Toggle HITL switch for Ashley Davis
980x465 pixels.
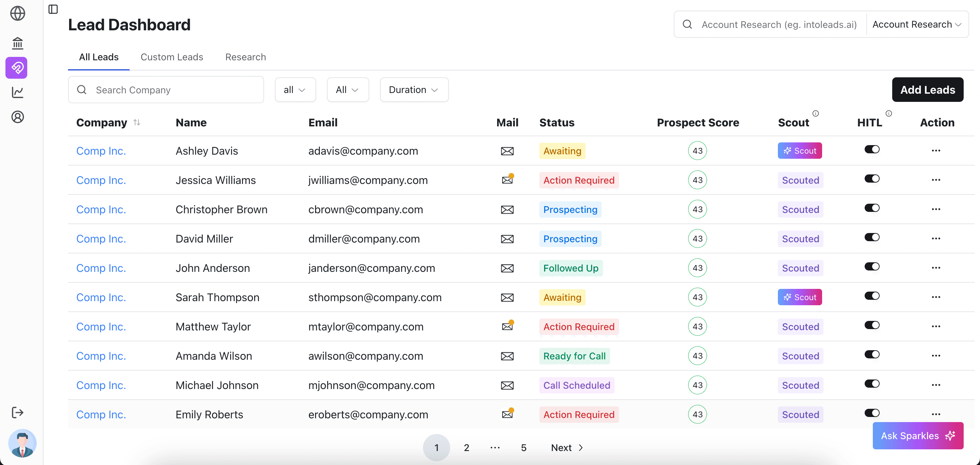pos(872,149)
